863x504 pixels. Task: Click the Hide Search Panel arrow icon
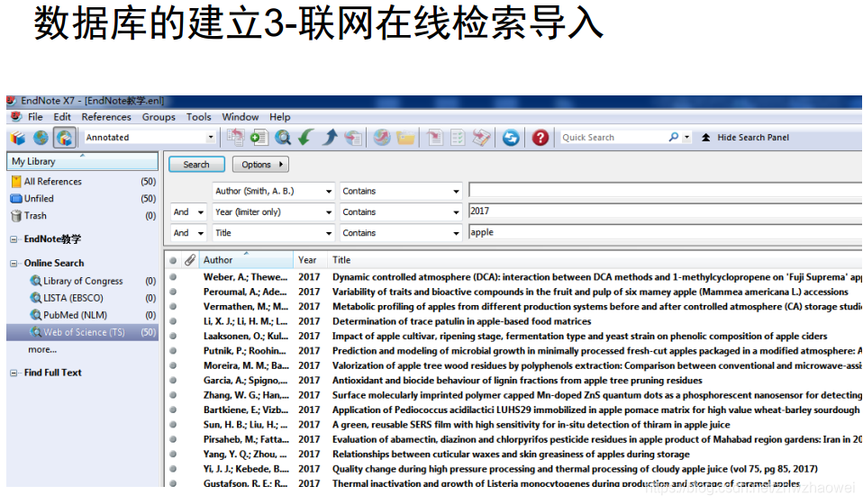pyautogui.click(x=705, y=138)
